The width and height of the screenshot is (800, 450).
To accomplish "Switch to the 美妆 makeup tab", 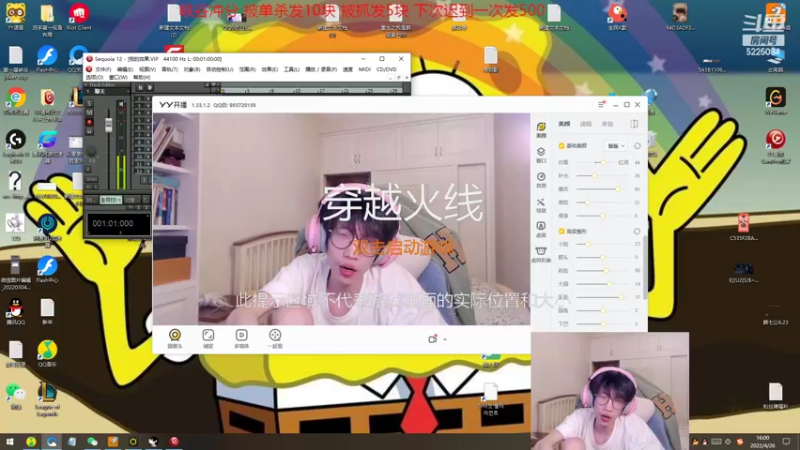I will [x=607, y=124].
